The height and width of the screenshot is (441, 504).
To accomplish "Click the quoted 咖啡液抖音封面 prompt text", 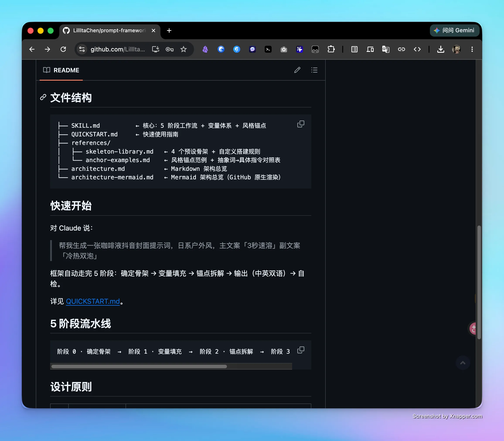I will tap(179, 251).
